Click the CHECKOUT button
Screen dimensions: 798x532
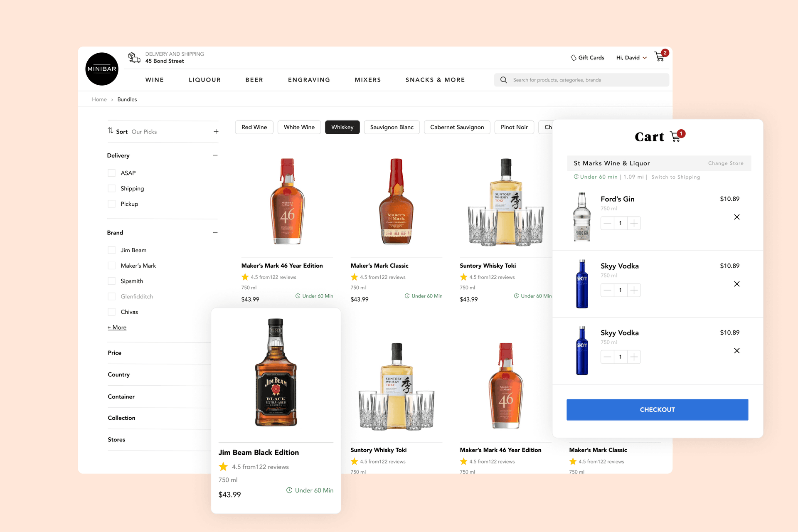click(x=657, y=409)
